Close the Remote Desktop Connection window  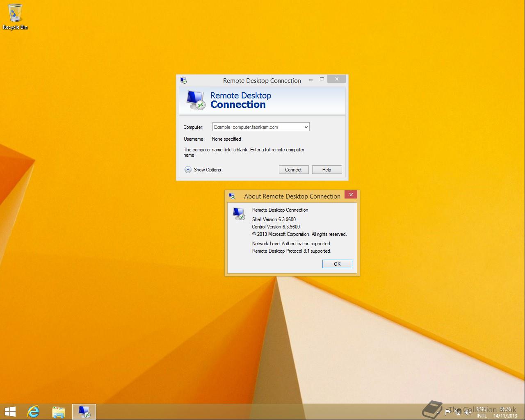(337, 79)
